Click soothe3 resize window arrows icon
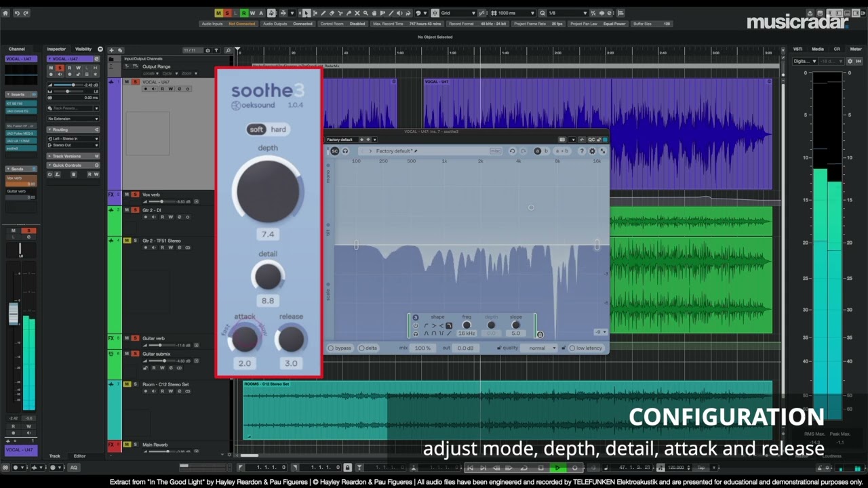 (602, 151)
